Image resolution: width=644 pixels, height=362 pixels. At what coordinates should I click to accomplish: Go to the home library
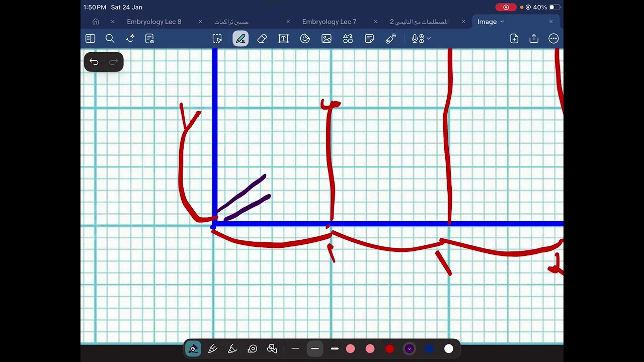tap(96, 22)
